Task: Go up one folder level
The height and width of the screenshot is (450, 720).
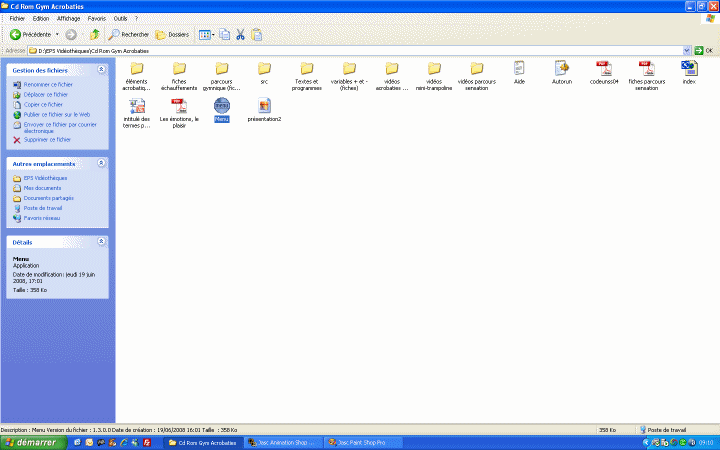Action: 95,34
